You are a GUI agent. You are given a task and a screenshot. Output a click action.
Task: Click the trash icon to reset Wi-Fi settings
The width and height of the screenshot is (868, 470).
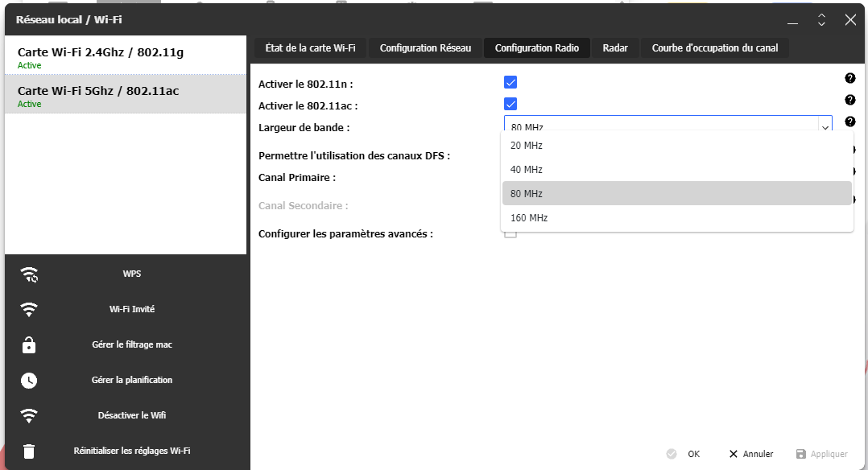pos(29,451)
